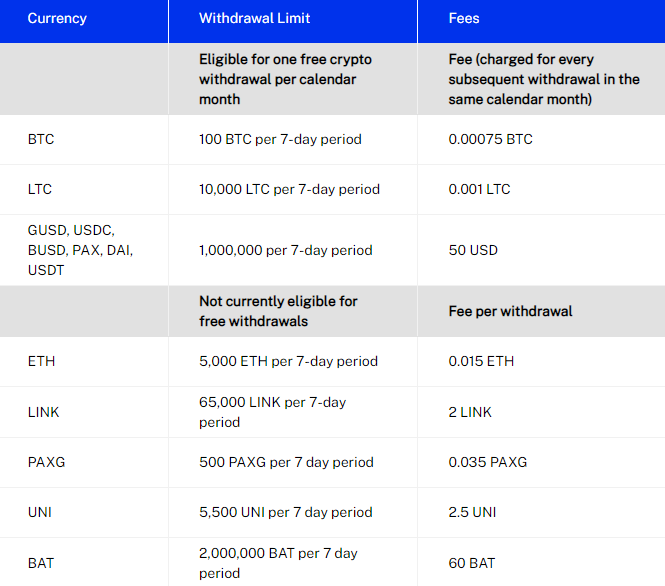Click the 100 BTC per 7-day period limit
This screenshot has width=665, height=586.
(x=280, y=140)
